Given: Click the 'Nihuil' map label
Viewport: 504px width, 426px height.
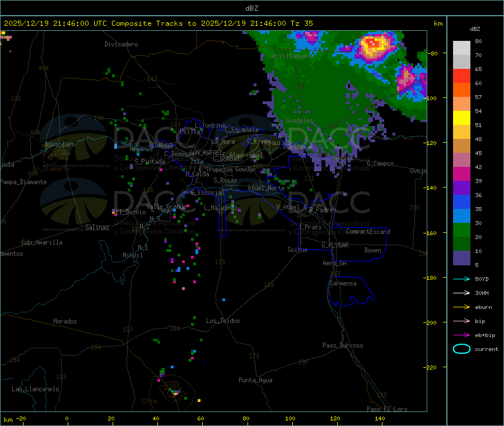Looking at the screenshot, I should tap(133, 255).
